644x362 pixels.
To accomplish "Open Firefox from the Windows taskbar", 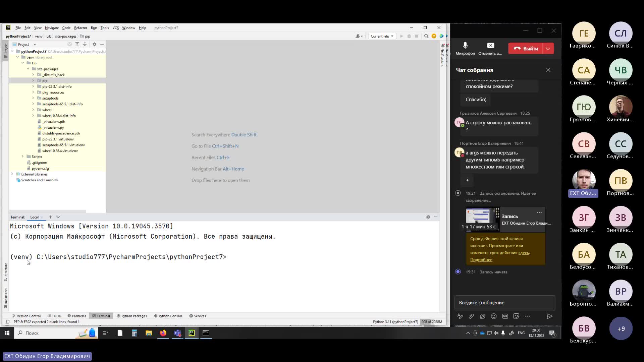I will pos(163,333).
